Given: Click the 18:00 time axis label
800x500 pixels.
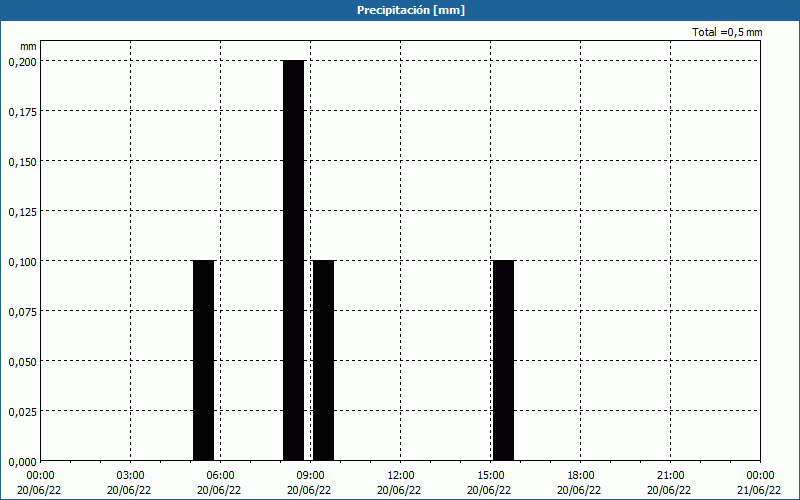Looking at the screenshot, I should click(580, 476).
